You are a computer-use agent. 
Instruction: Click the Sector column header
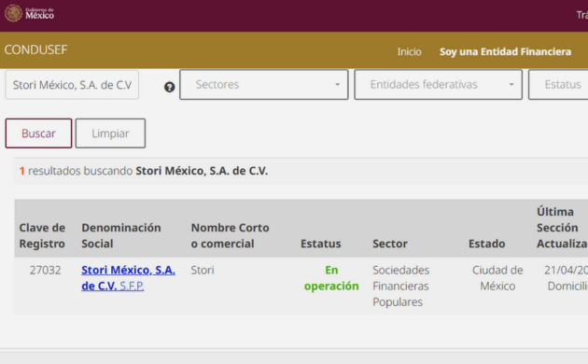point(390,244)
